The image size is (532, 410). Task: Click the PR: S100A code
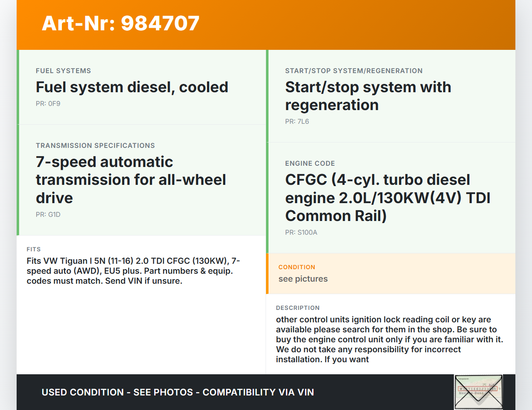[x=301, y=233]
